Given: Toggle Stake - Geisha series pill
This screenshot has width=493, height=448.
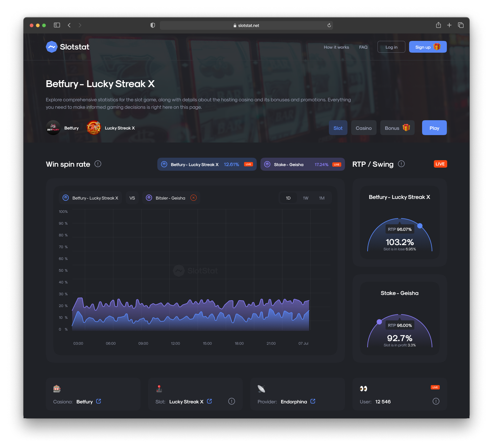Looking at the screenshot, I should pos(303,164).
